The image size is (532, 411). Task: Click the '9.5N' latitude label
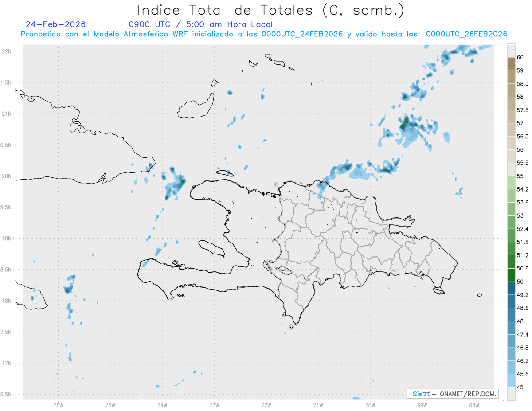pos(6,207)
